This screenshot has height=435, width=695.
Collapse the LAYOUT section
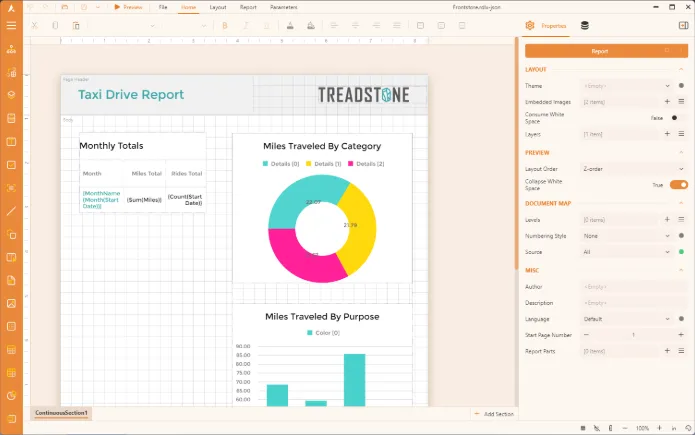click(x=681, y=69)
